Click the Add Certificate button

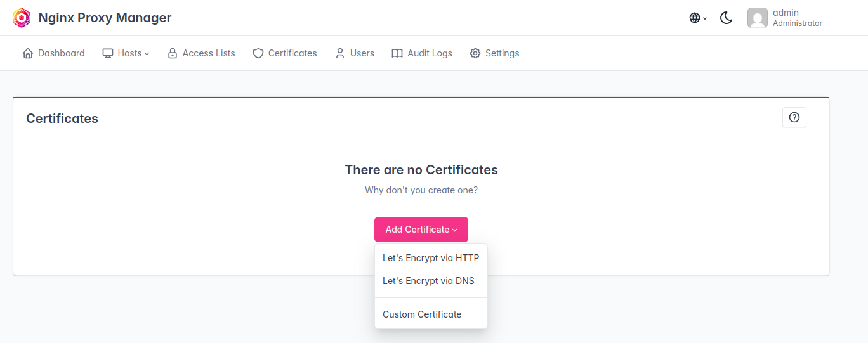pos(421,230)
